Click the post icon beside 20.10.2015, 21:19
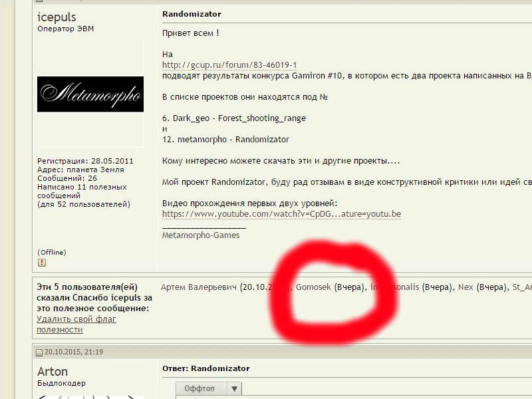532x399 pixels. (x=39, y=352)
